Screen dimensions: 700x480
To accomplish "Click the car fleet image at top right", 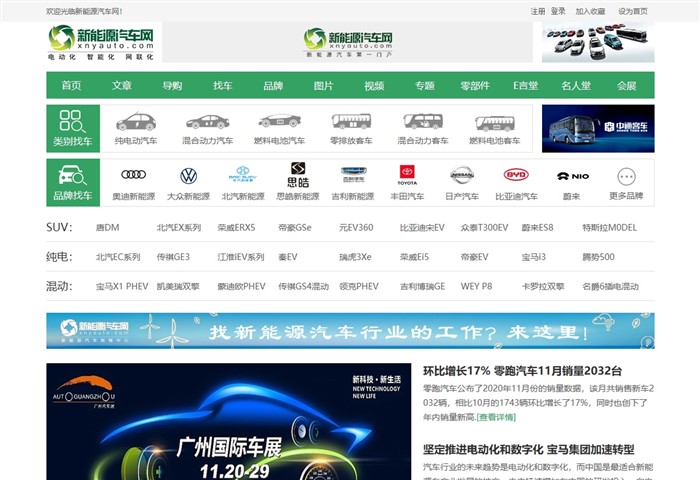I will pos(598,42).
